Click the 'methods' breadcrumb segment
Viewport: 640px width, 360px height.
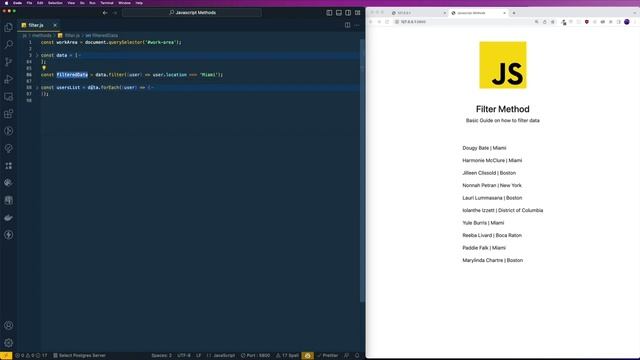42,36
